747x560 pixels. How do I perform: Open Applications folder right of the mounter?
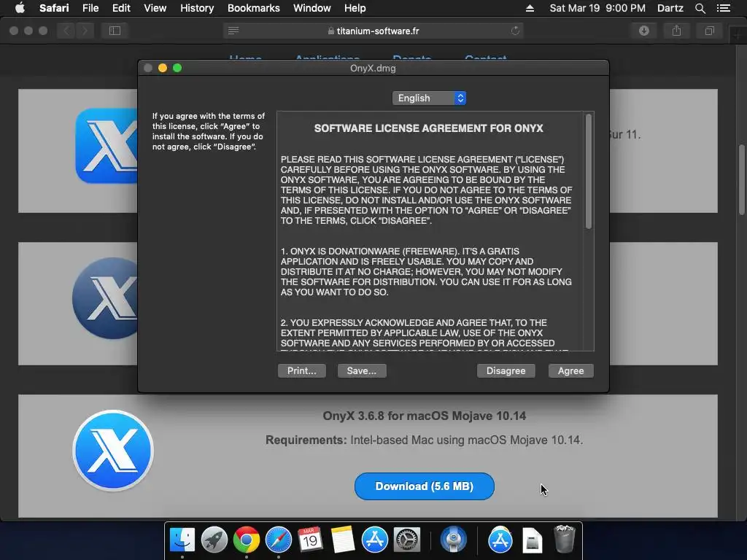500,540
